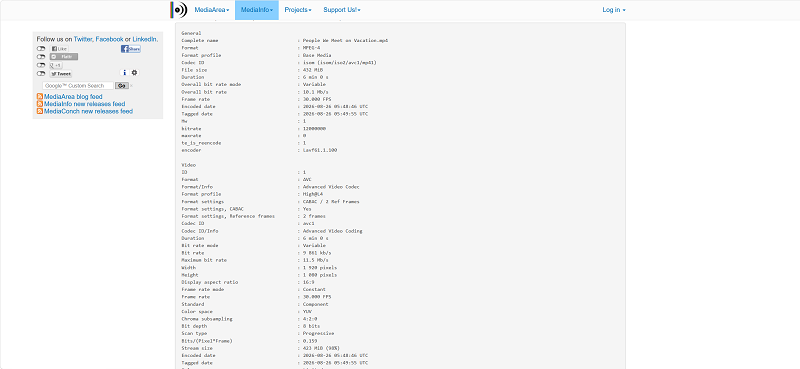Follow the Twitter link
Screen dimensions: 800x369
pos(83,39)
